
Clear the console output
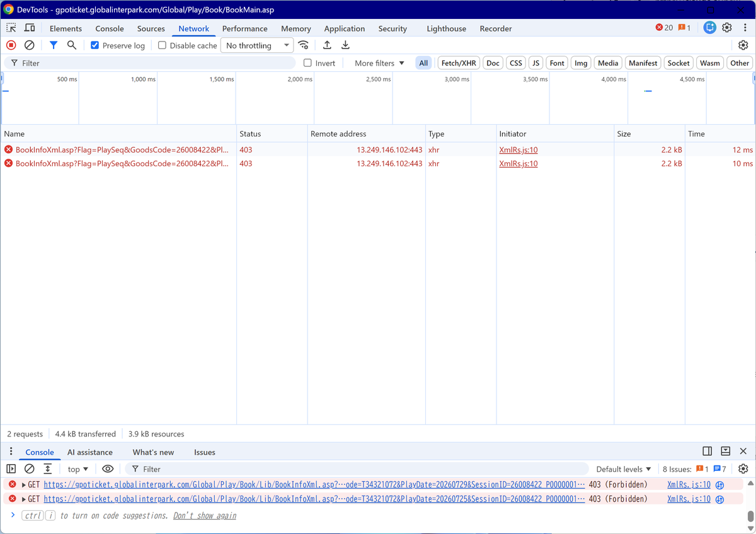point(29,469)
